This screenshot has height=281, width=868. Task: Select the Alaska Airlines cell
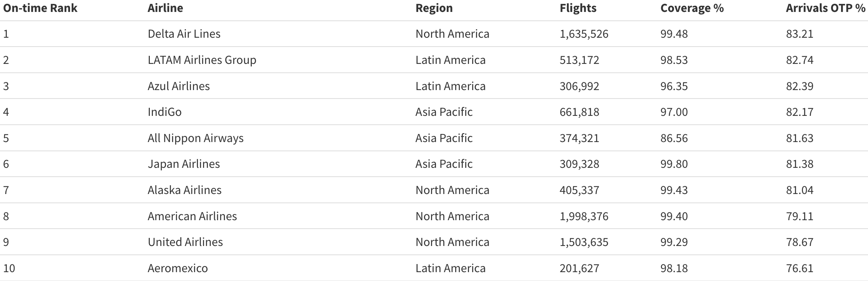[184, 190]
